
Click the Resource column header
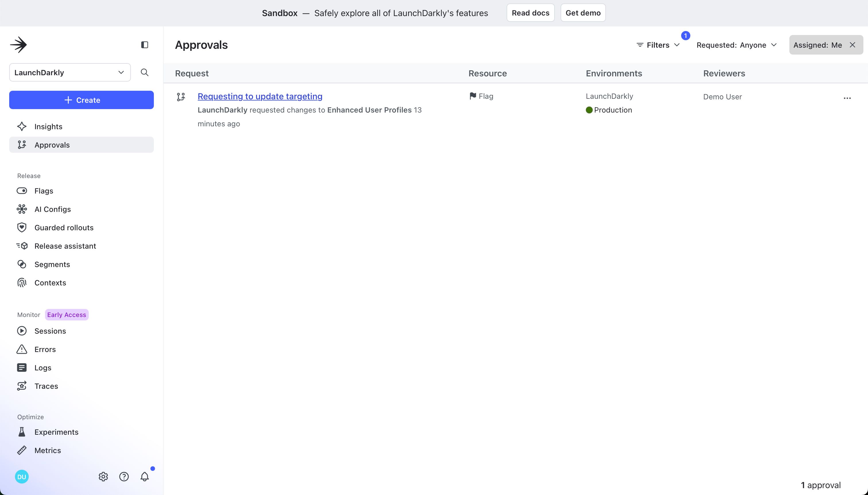[488, 74]
